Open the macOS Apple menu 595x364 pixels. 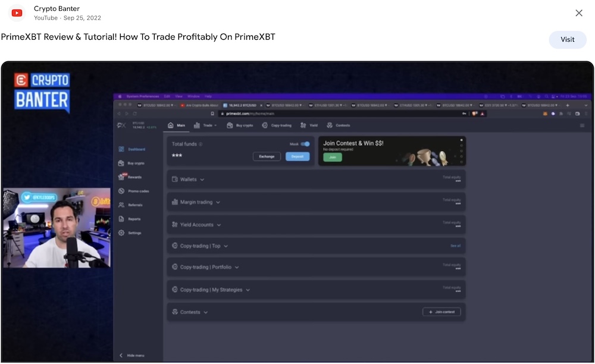[120, 96]
